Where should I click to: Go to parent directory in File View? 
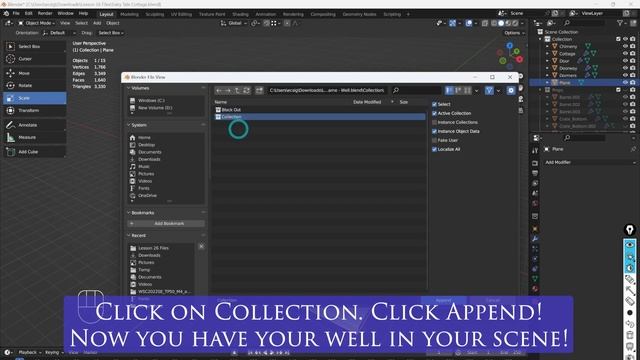tap(237, 90)
